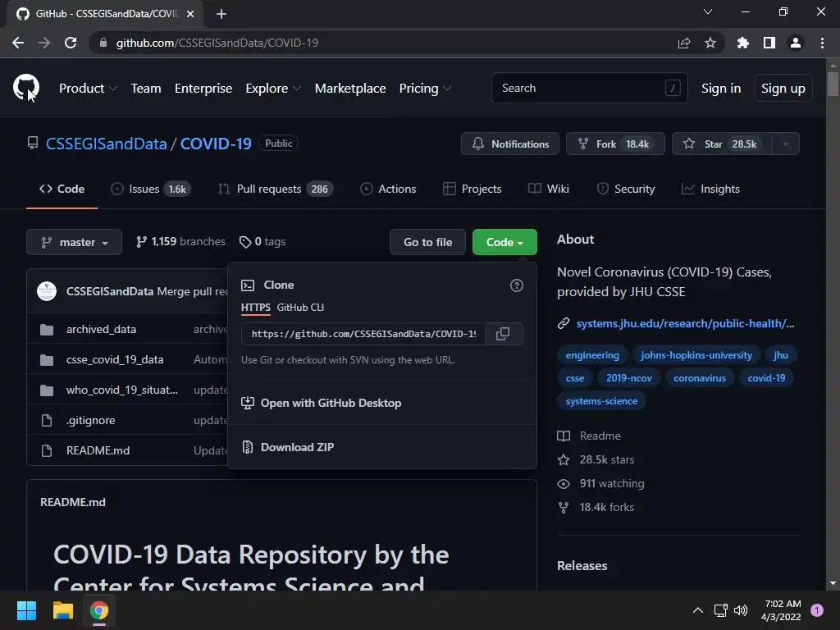Screen dimensions: 840x630
Task: Click the chevron above window controls
Action: point(708,11)
